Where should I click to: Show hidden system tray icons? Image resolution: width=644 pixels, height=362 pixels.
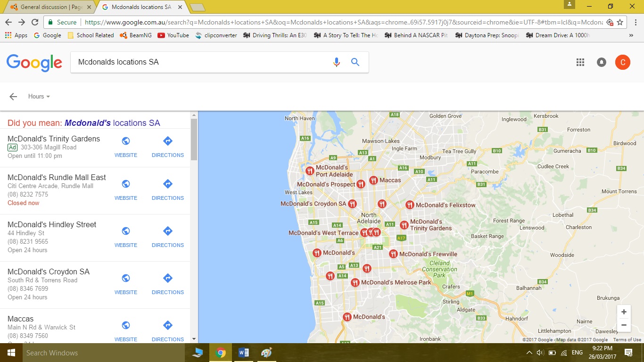pyautogui.click(x=529, y=353)
